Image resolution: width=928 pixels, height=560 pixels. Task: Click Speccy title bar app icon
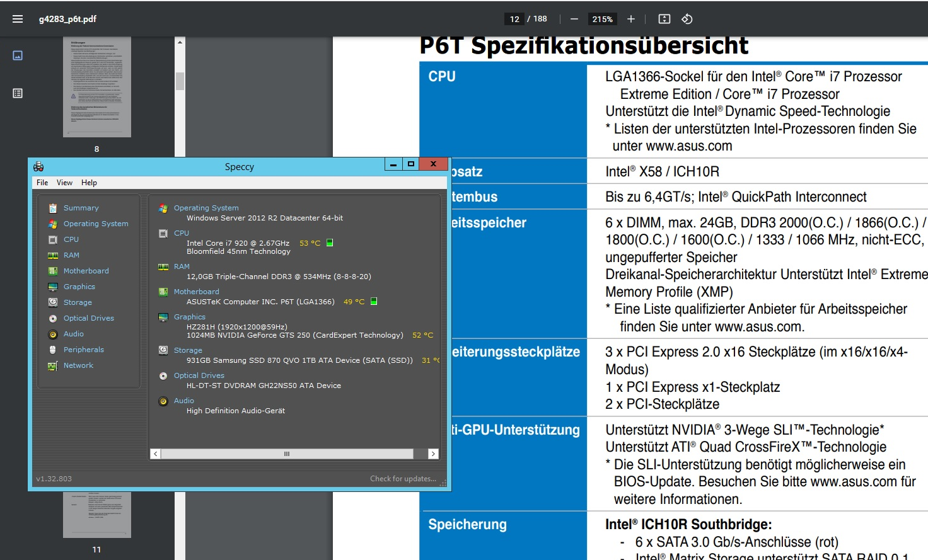38,166
